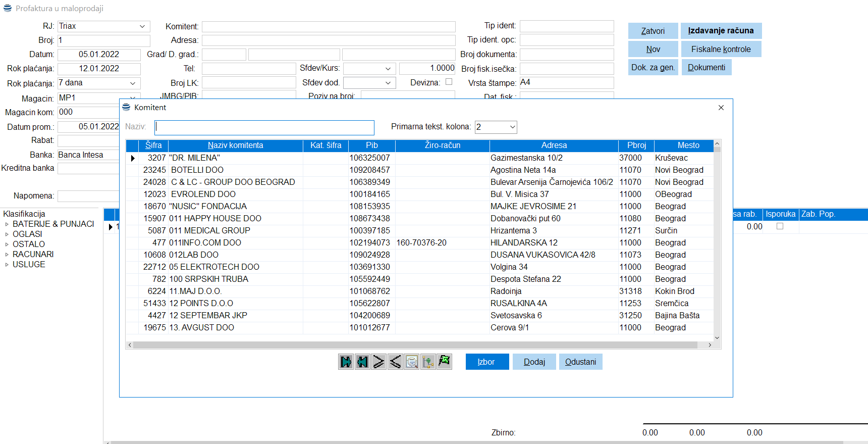This screenshot has height=444, width=868.
Task: Click the Šifra column header
Action: click(153, 145)
